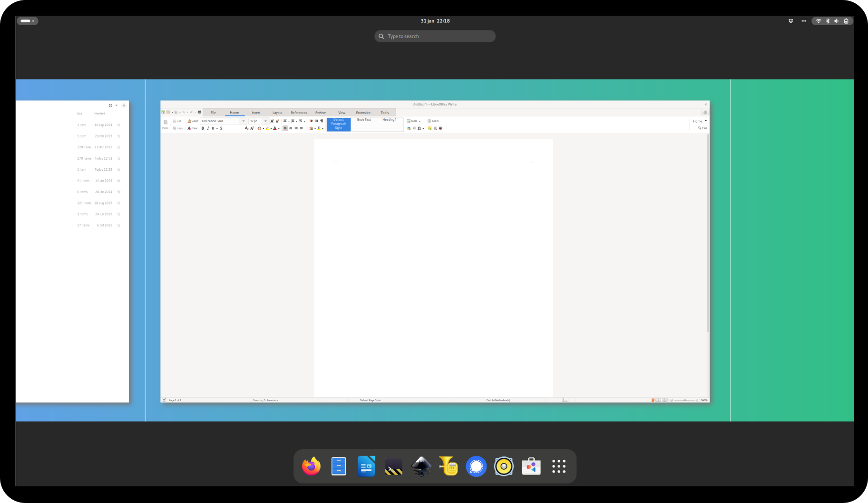
Task: Paste clipboard content in Writer
Action: [166, 124]
